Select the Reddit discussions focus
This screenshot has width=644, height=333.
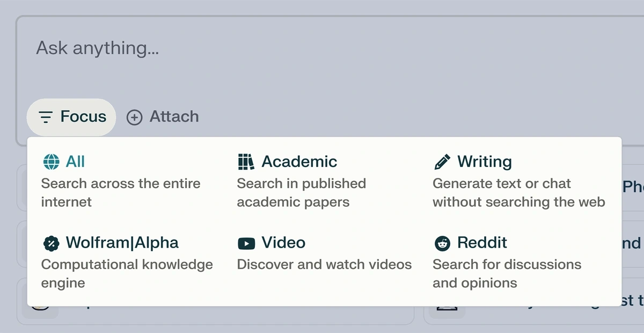click(x=519, y=263)
